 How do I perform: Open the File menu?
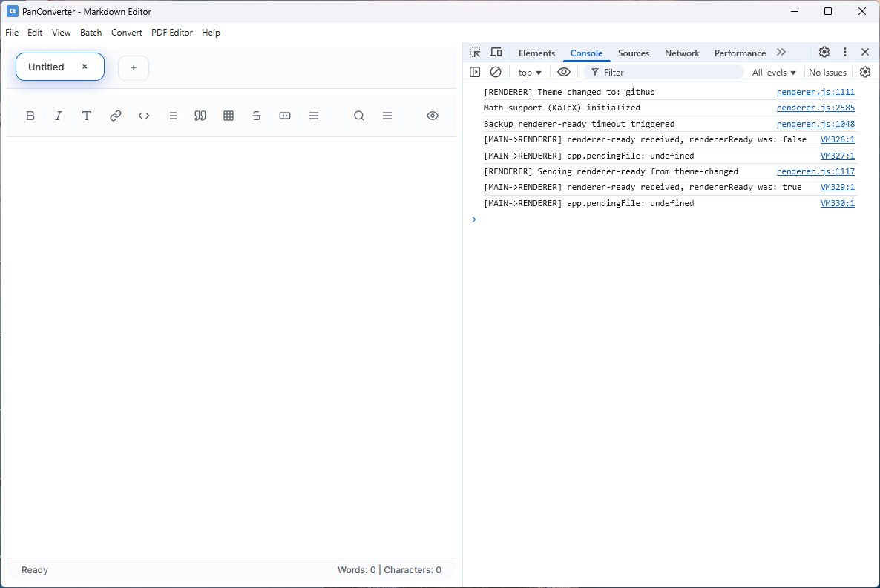(x=12, y=33)
